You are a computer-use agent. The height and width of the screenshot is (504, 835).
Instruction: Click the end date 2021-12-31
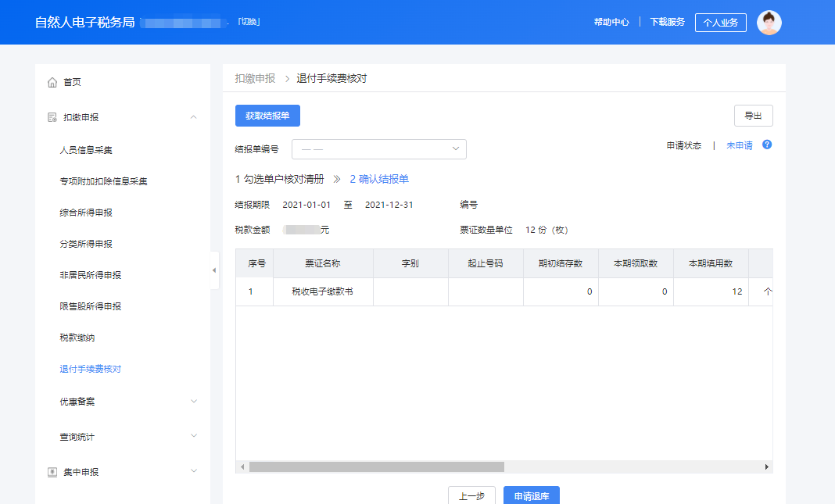point(389,205)
